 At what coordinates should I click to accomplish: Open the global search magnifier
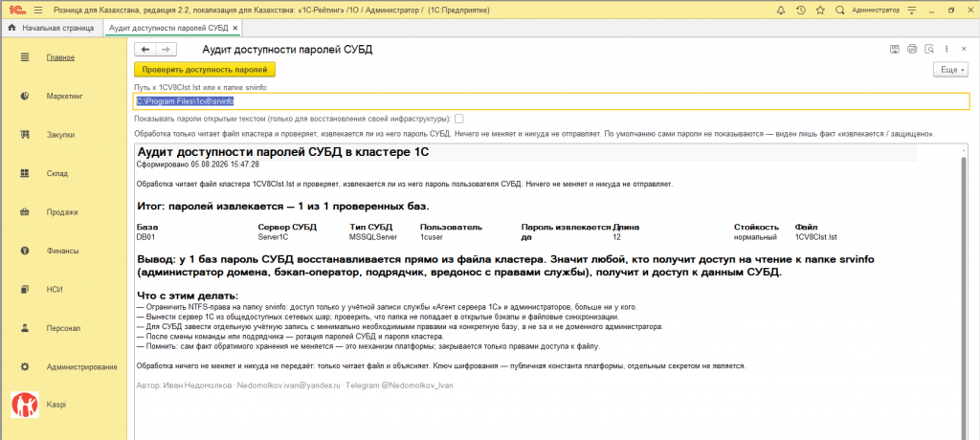pyautogui.click(x=840, y=10)
